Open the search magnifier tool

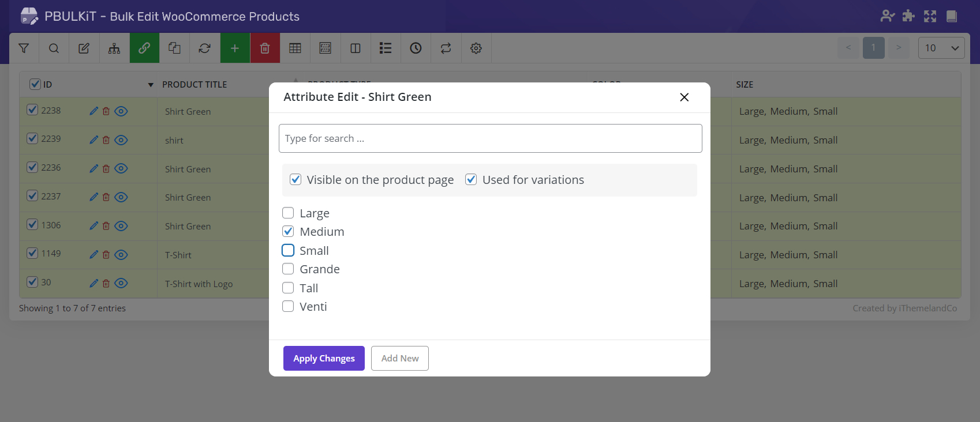tap(54, 48)
